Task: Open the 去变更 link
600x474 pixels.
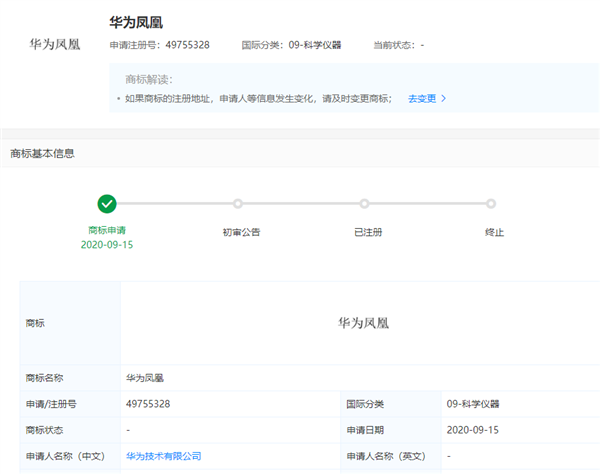Action: [421, 99]
